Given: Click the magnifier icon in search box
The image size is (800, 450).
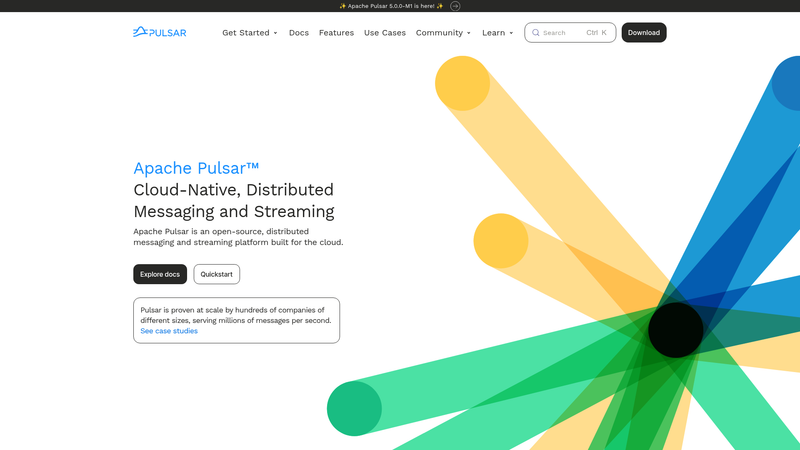Looking at the screenshot, I should coord(536,33).
